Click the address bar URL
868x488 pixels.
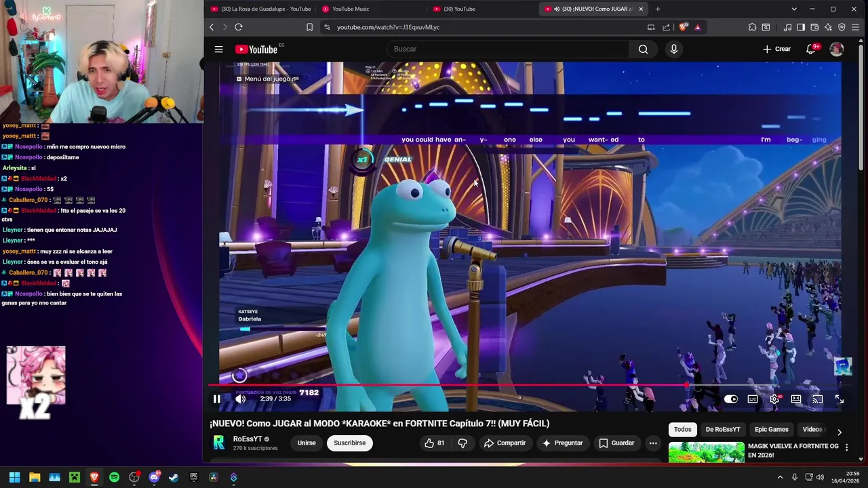(x=388, y=27)
